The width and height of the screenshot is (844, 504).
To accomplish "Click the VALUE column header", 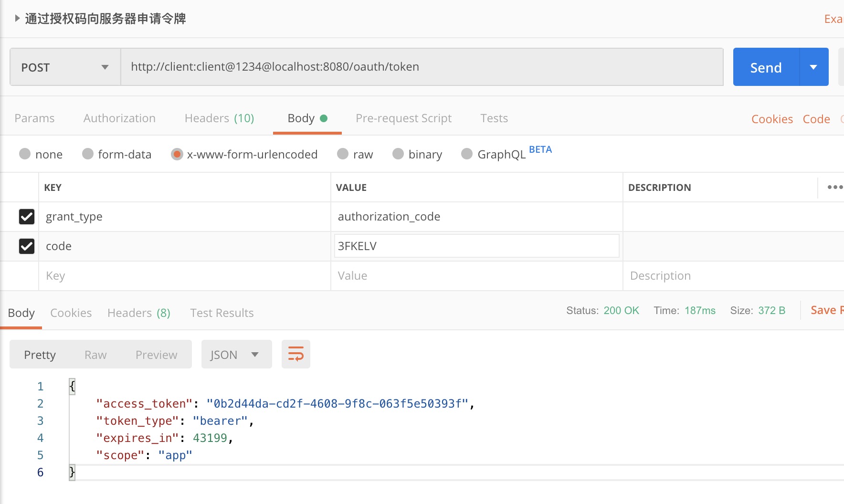I will tap(351, 188).
